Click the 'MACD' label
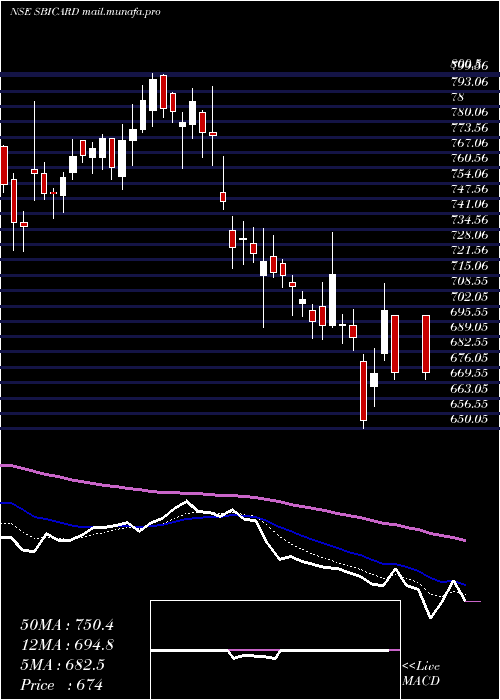Image resolution: width=500 pixels, height=700 pixels. [x=421, y=681]
